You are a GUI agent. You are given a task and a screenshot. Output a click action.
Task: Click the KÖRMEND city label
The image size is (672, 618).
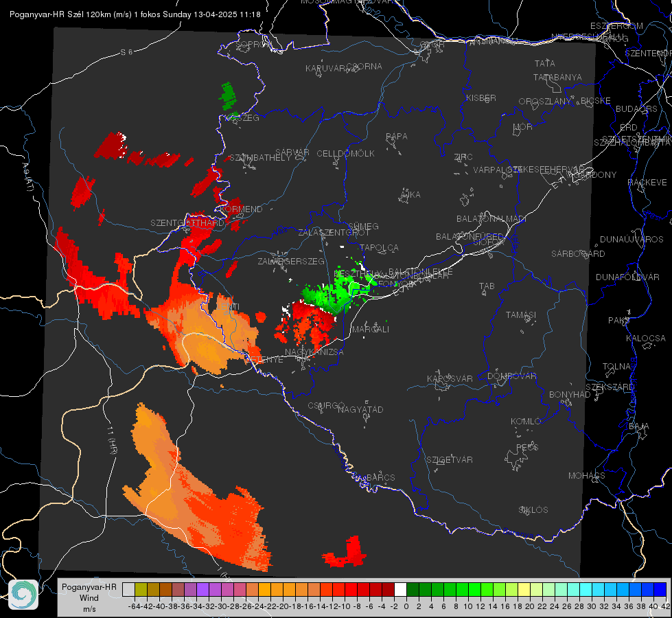(240, 209)
